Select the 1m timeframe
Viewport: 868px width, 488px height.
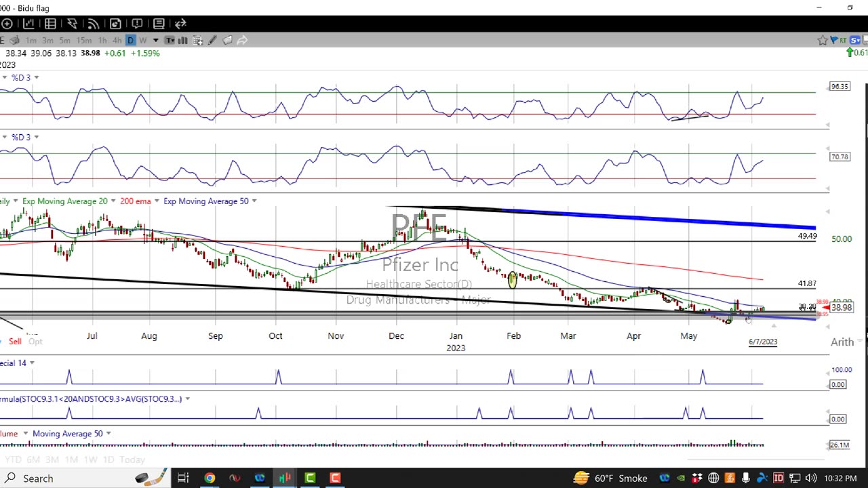[31, 41]
